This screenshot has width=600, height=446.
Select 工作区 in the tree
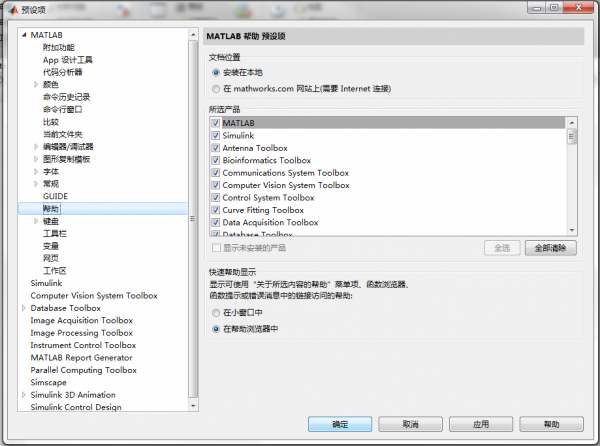point(55,271)
